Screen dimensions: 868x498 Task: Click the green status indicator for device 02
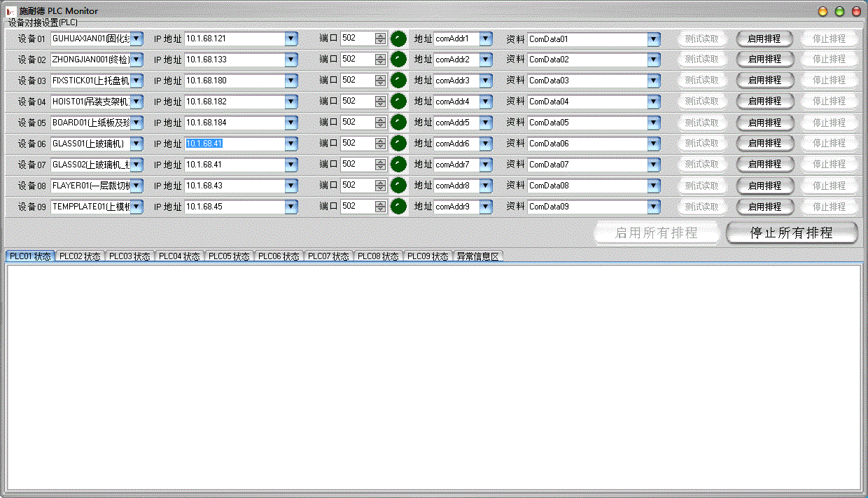coord(398,60)
